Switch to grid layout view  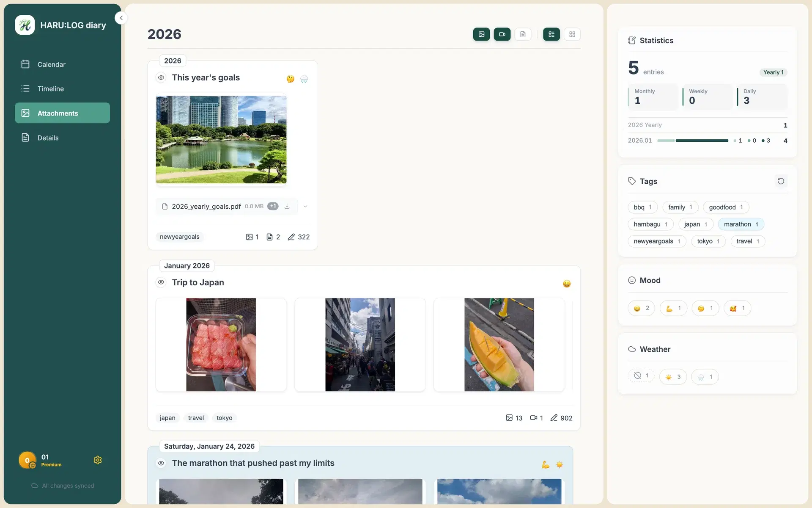tap(572, 34)
